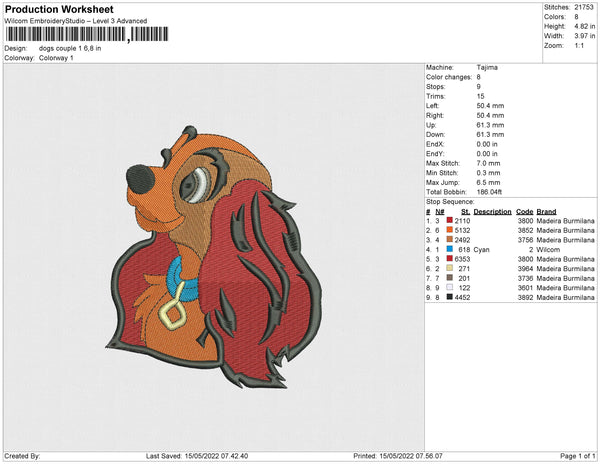Click the 'Created By:' footer label

point(22,456)
